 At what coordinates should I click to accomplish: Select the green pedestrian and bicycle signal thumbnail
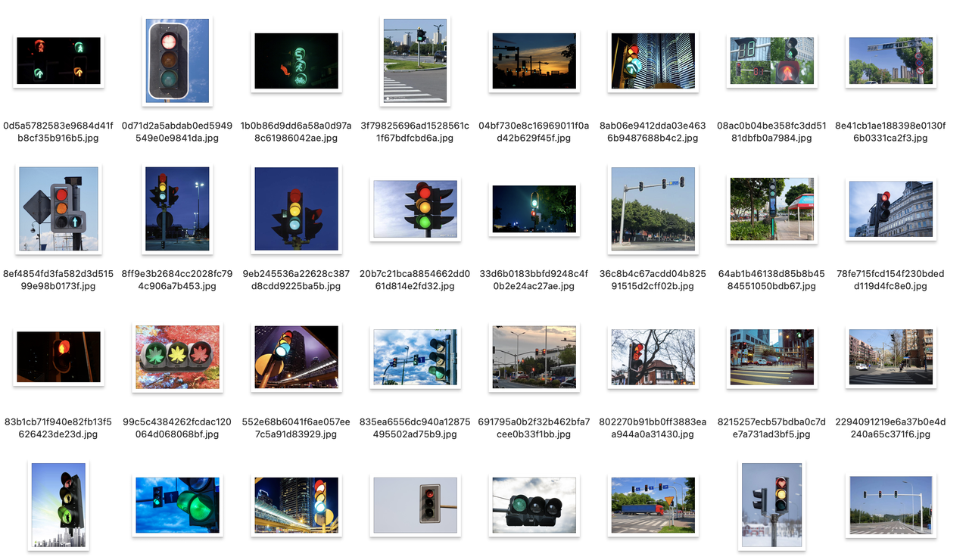(296, 61)
